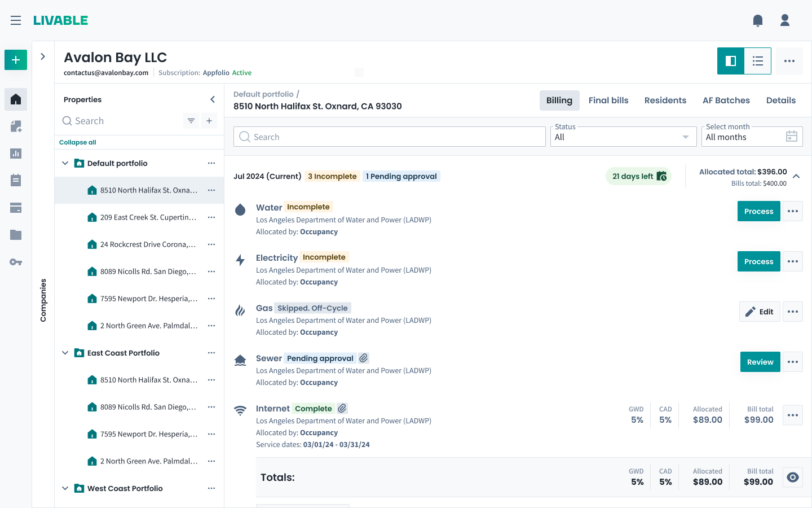Click the Collapse all link

tap(78, 142)
